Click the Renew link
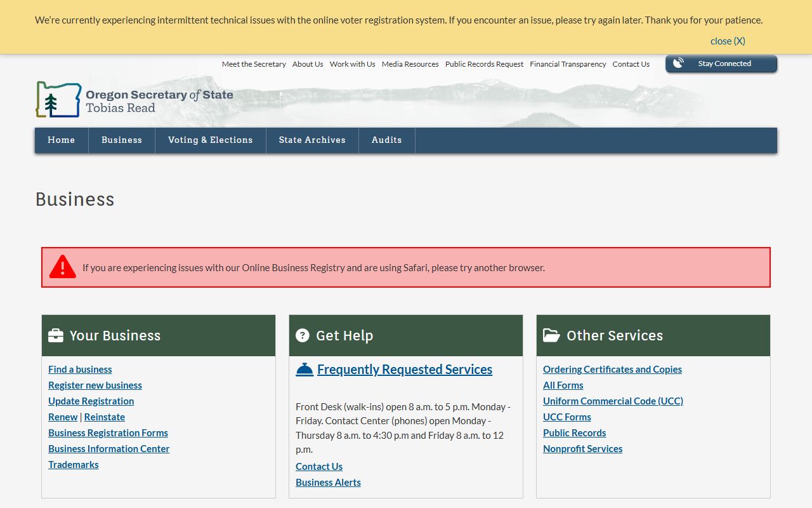 coord(63,417)
